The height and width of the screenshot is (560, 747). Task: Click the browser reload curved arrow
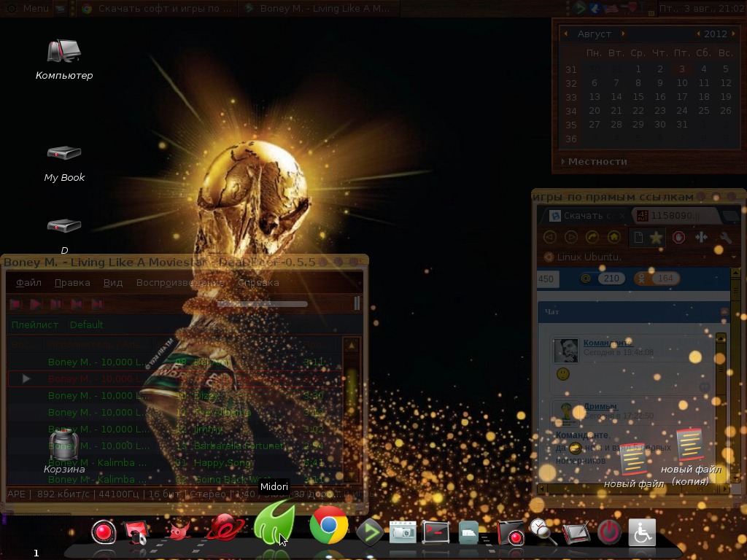pyautogui.click(x=592, y=237)
